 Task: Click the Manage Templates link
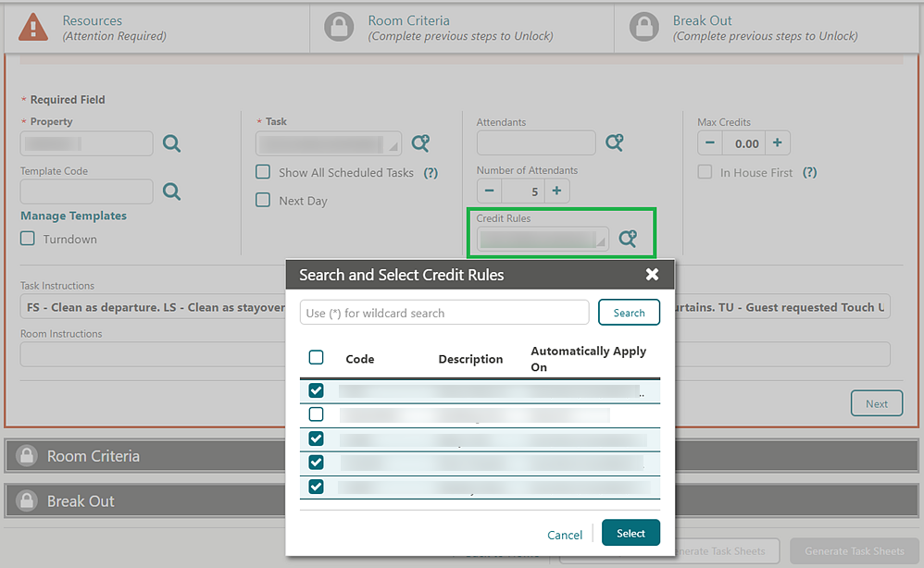[73, 216]
